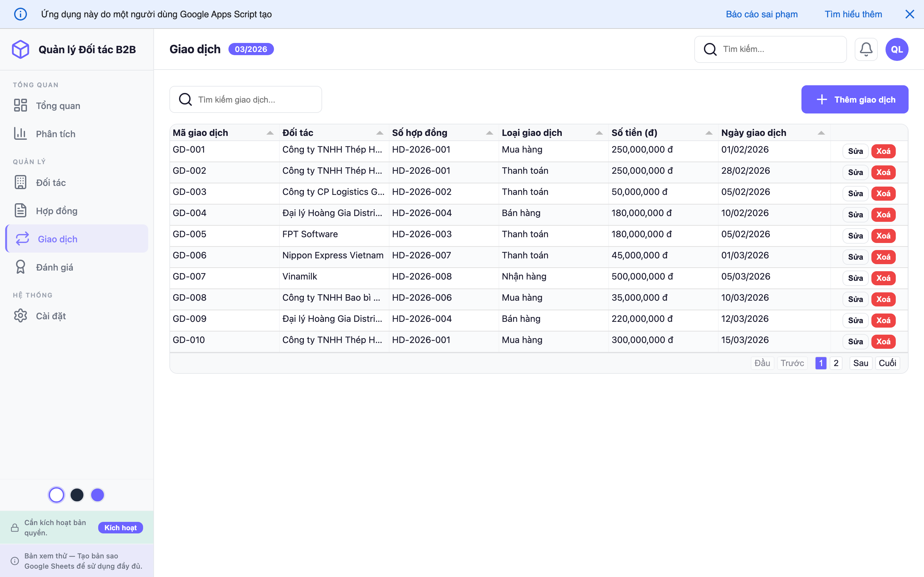Viewport: 924px width, 577px height.
Task: Open the Đánh giá reviews icon
Action: (21, 267)
